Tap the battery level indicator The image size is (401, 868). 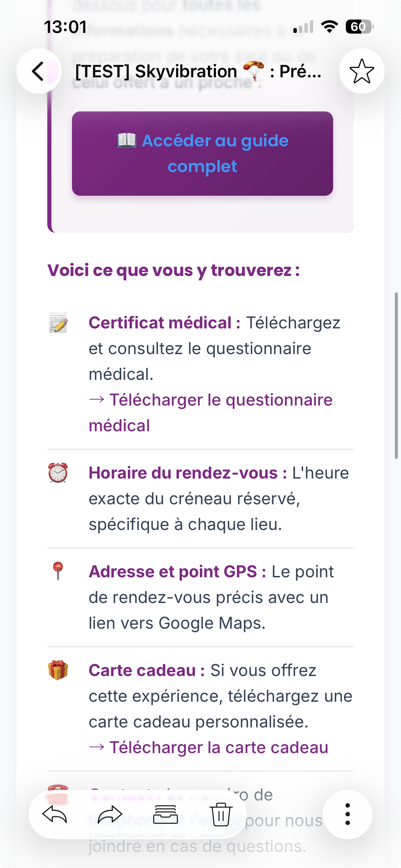tap(359, 27)
